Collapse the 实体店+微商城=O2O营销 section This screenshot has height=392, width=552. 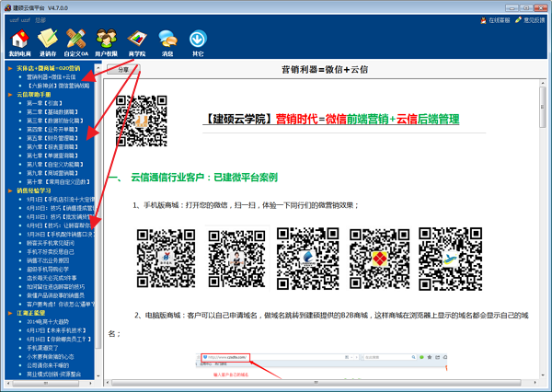[10, 68]
